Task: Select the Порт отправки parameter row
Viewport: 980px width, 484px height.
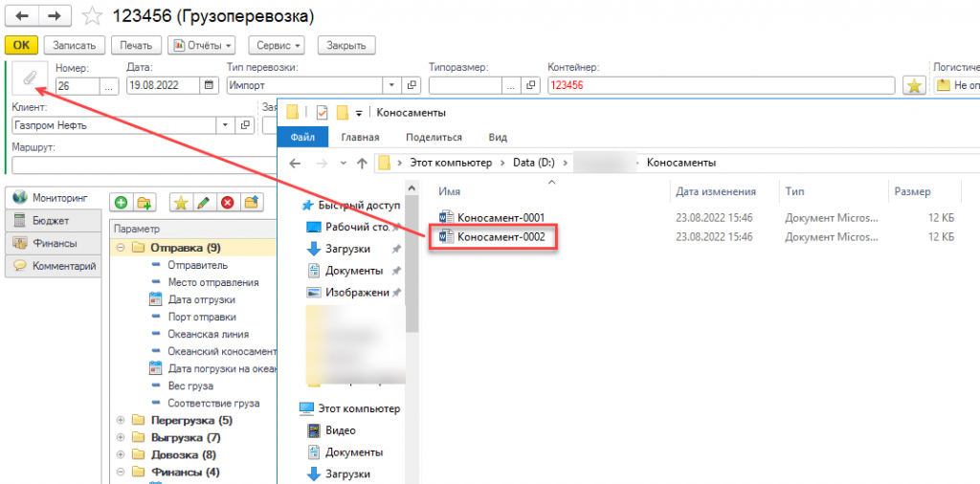Action: pyautogui.click(x=193, y=317)
